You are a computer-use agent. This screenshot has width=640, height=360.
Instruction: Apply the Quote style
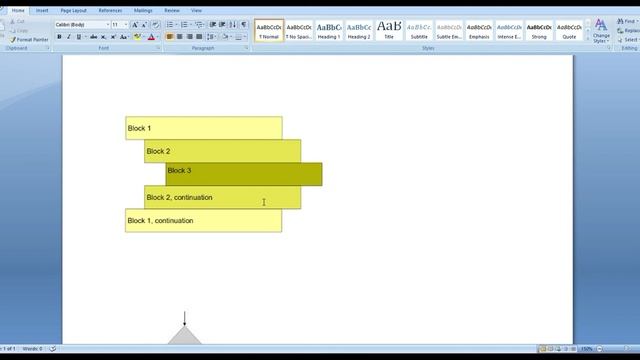(569, 31)
